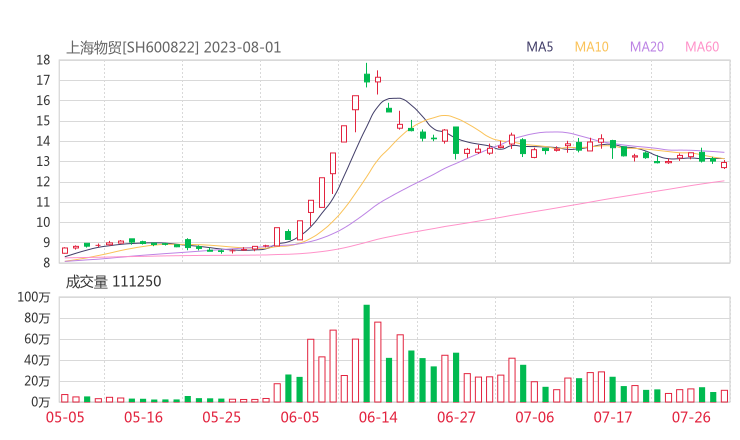The width and height of the screenshot is (740, 440).
Task: Click the price axis value 18
Action: click(43, 60)
